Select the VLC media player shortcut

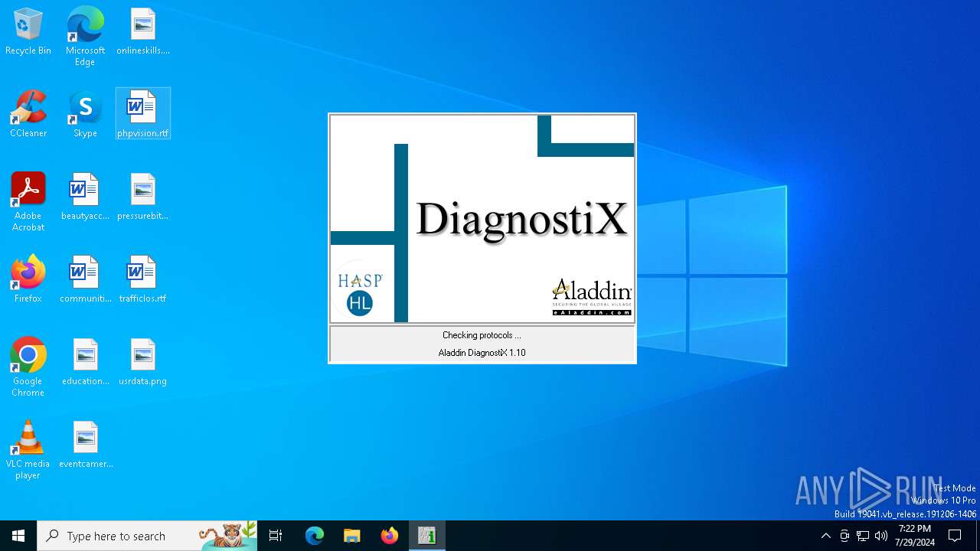tap(28, 450)
